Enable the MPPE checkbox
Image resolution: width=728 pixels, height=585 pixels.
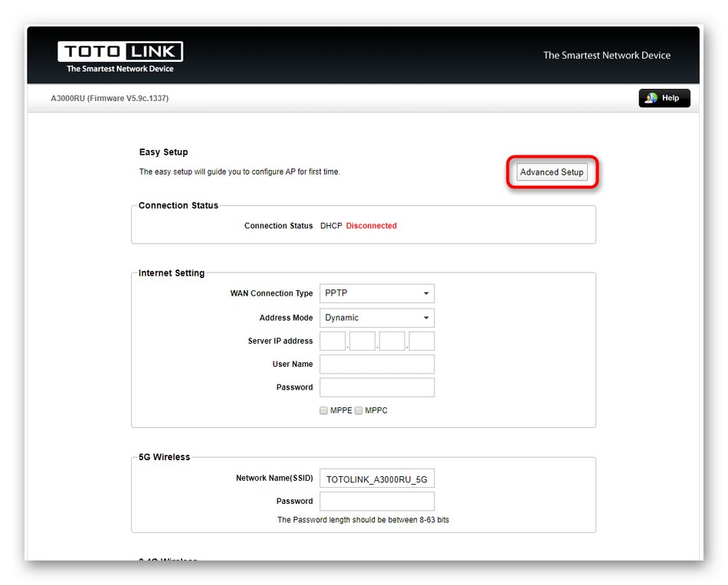[323, 410]
